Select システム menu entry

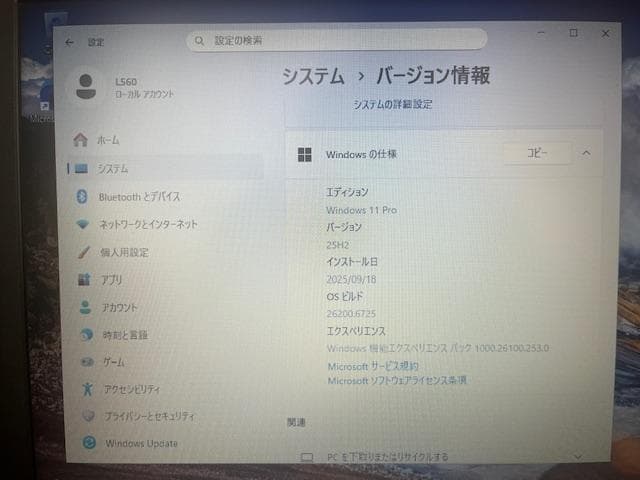point(113,169)
